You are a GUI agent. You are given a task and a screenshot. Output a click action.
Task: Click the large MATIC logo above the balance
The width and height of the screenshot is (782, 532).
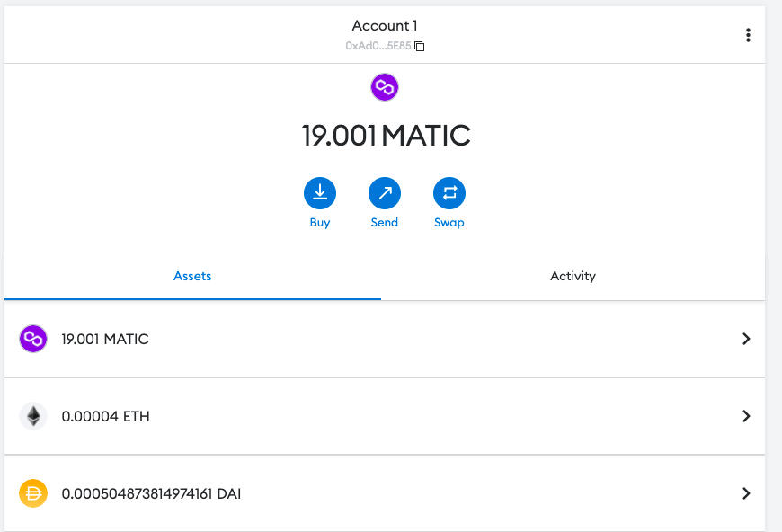click(x=385, y=87)
